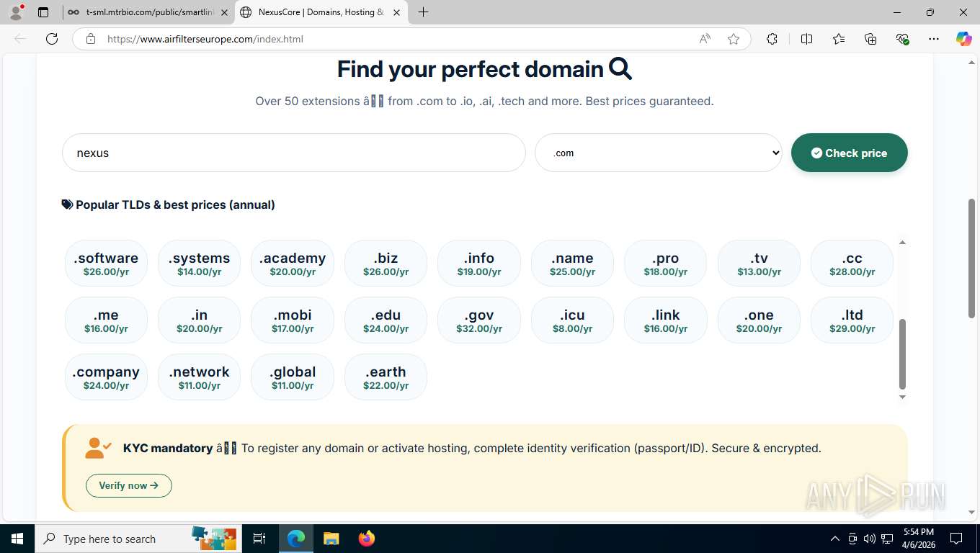
Task: Pick the .network TLD chip
Action: [199, 377]
